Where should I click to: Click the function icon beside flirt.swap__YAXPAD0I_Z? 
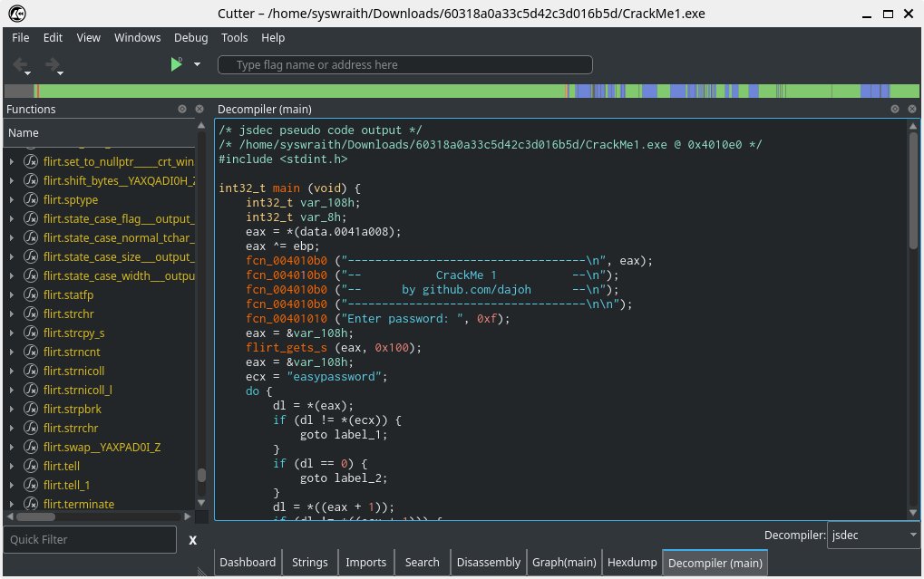[x=31, y=447]
